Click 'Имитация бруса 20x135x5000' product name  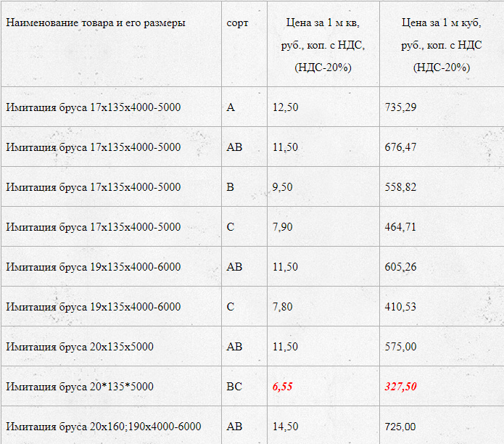[x=80, y=347]
